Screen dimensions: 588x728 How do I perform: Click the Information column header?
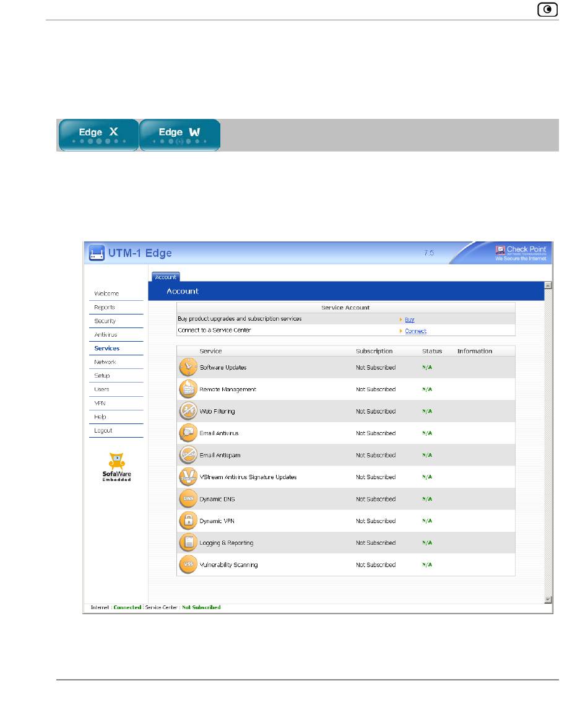(475, 351)
